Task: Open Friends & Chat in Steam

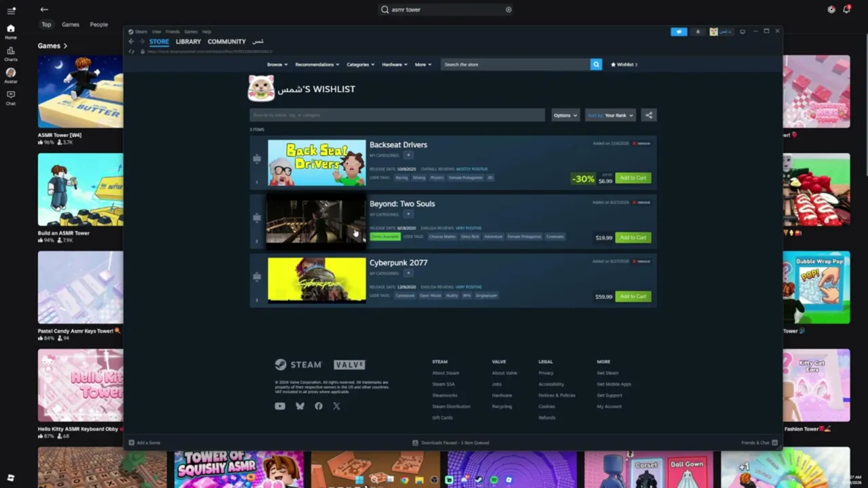Action: coord(759,443)
